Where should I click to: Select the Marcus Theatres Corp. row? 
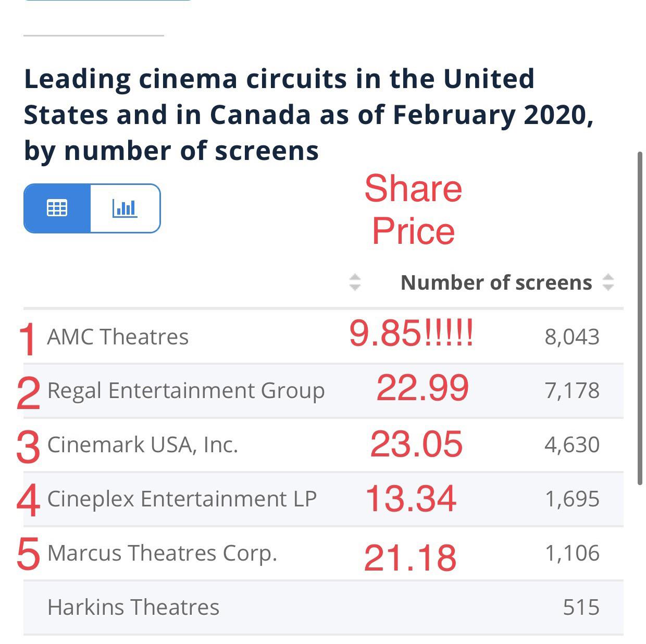click(x=162, y=553)
